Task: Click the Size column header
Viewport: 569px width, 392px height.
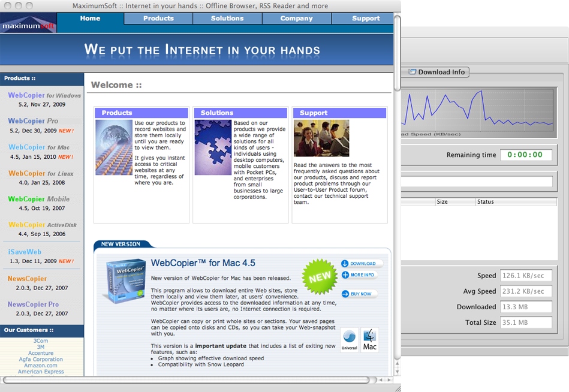Action: point(456,201)
